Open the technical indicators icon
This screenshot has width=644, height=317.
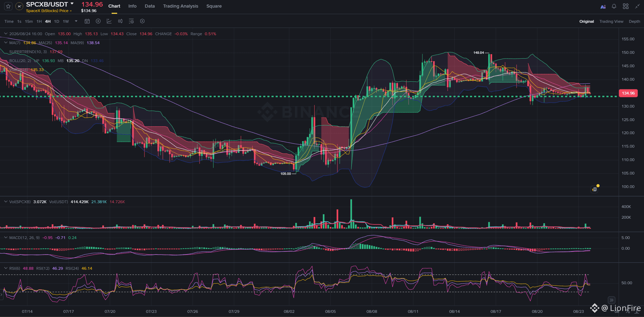click(109, 21)
